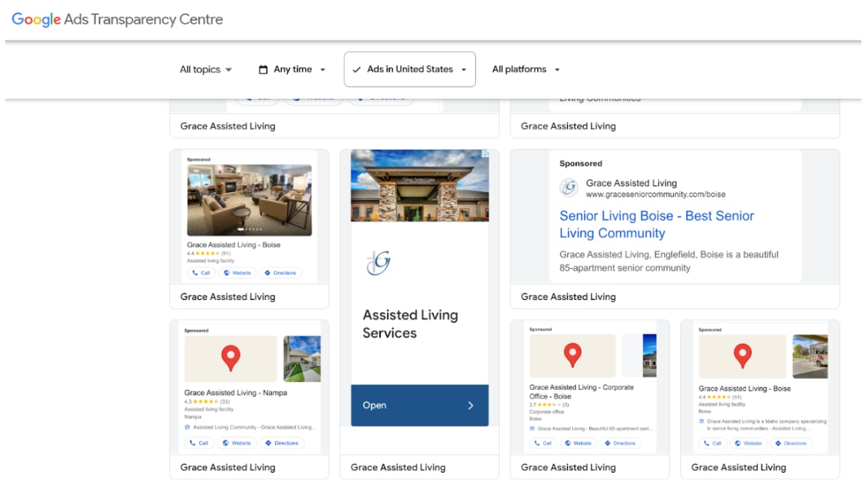
Task: Click Website in the Corporate Office ad
Action: pos(578,443)
